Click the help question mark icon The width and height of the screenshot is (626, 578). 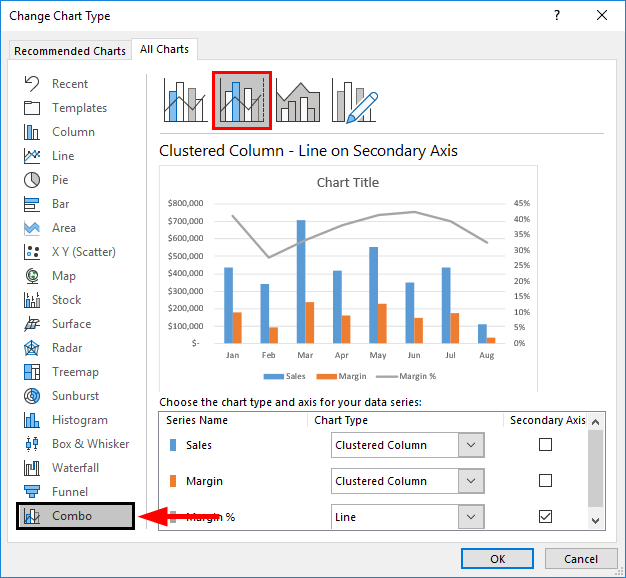[x=557, y=16]
